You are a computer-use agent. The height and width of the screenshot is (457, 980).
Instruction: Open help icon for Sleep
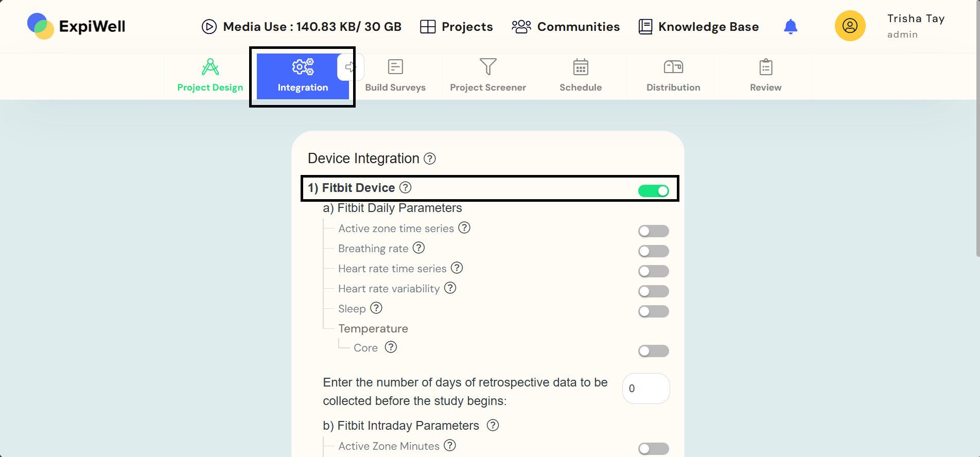tap(377, 308)
